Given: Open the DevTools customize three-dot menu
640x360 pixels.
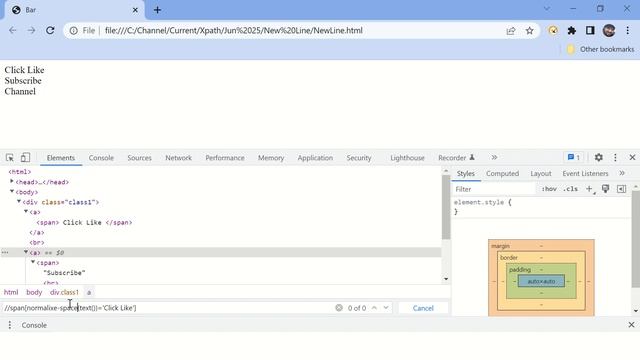Looking at the screenshot, I should pos(616,158).
